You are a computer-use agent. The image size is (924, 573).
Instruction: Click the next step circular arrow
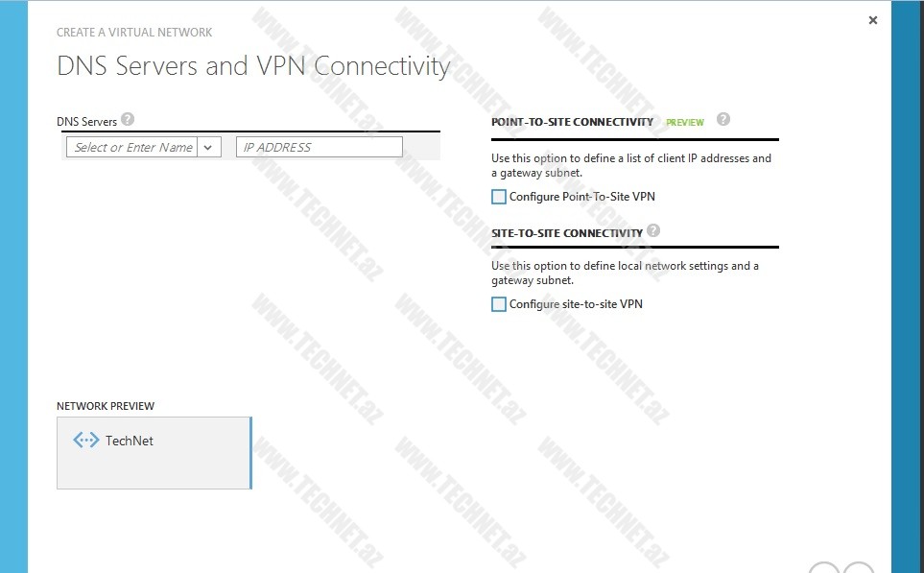point(860,569)
